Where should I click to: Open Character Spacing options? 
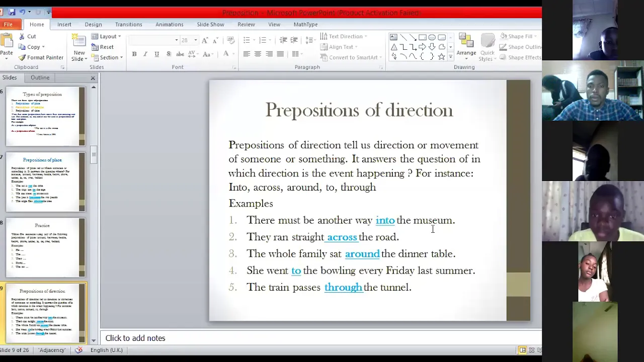coord(193,54)
